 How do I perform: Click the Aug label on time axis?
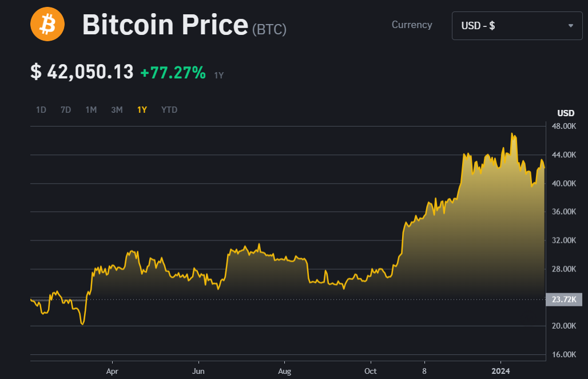(284, 371)
